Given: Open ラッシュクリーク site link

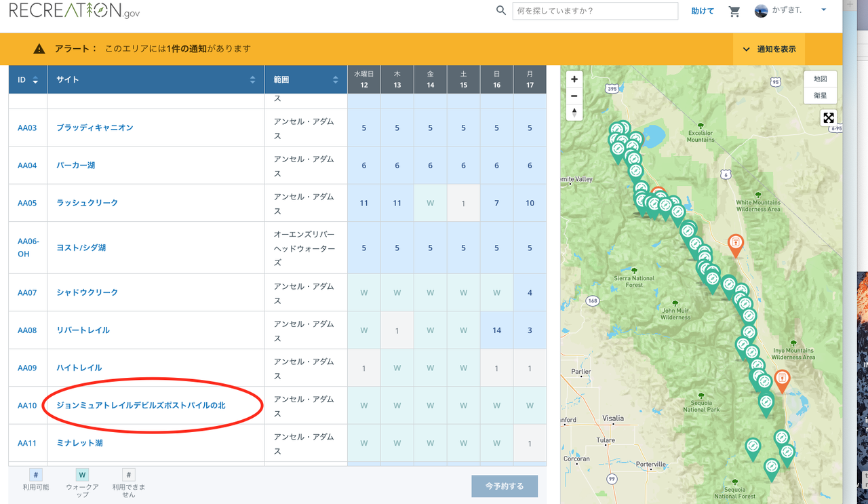Looking at the screenshot, I should pos(87,203).
